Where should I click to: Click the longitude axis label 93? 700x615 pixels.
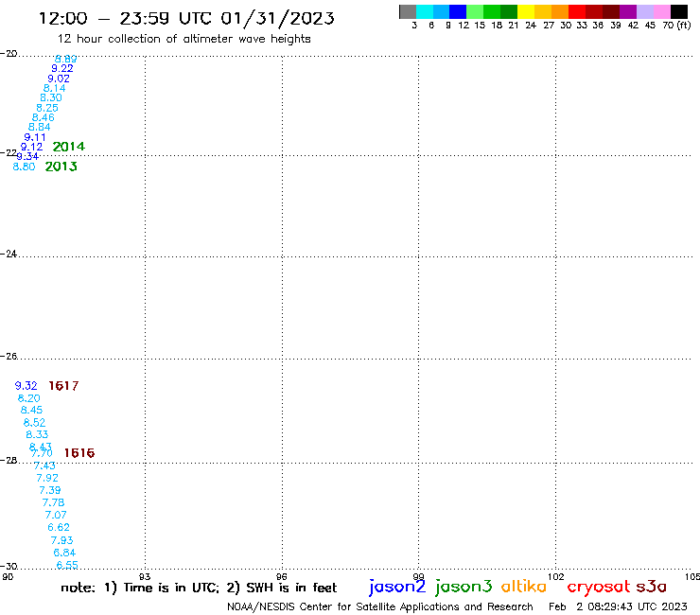[x=145, y=576]
